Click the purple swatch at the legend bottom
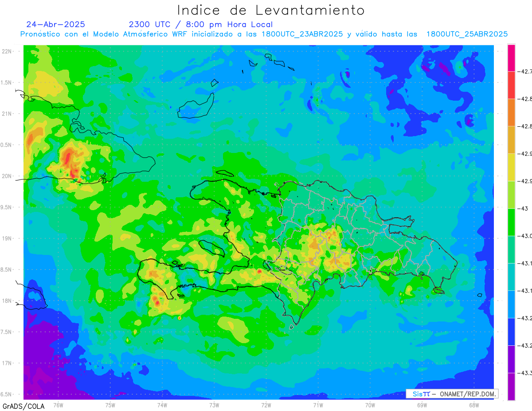 click(x=511, y=387)
